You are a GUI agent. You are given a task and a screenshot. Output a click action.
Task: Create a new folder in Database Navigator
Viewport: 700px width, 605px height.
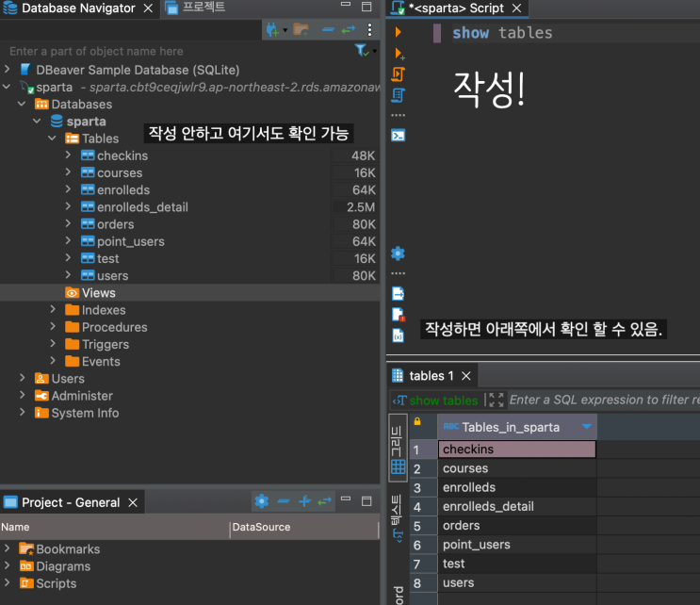coord(301,29)
